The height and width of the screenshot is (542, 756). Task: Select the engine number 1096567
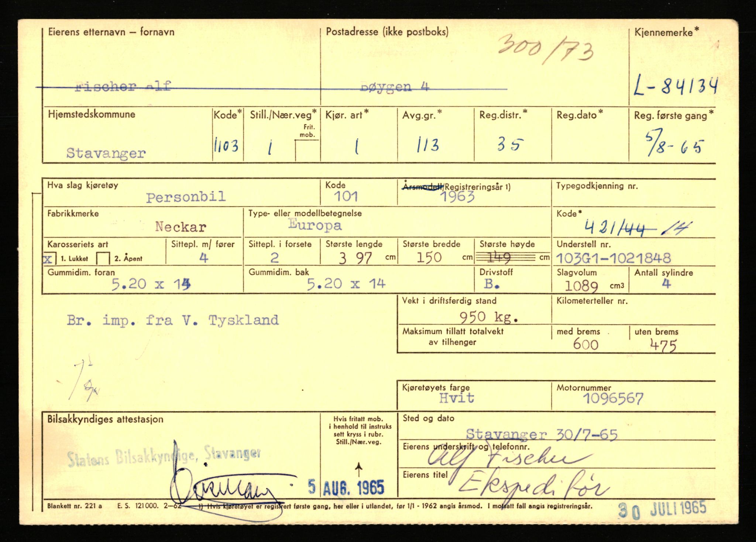click(613, 398)
